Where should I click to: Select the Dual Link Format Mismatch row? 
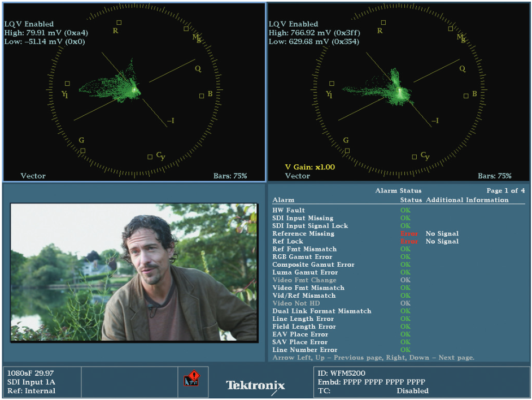pos(399,311)
